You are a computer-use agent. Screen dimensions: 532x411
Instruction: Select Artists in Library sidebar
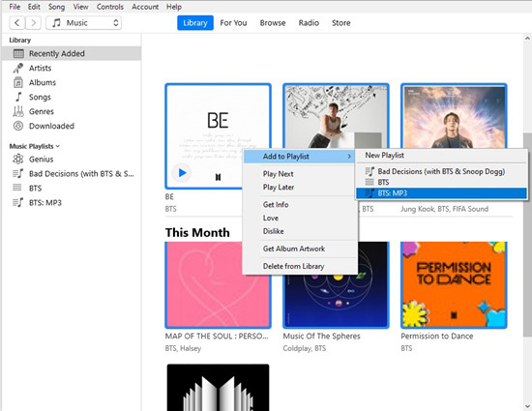click(72, 68)
